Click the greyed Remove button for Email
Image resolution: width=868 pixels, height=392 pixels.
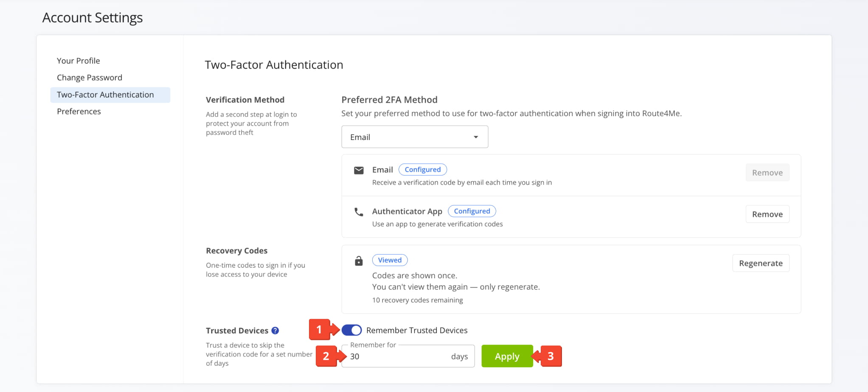(767, 173)
